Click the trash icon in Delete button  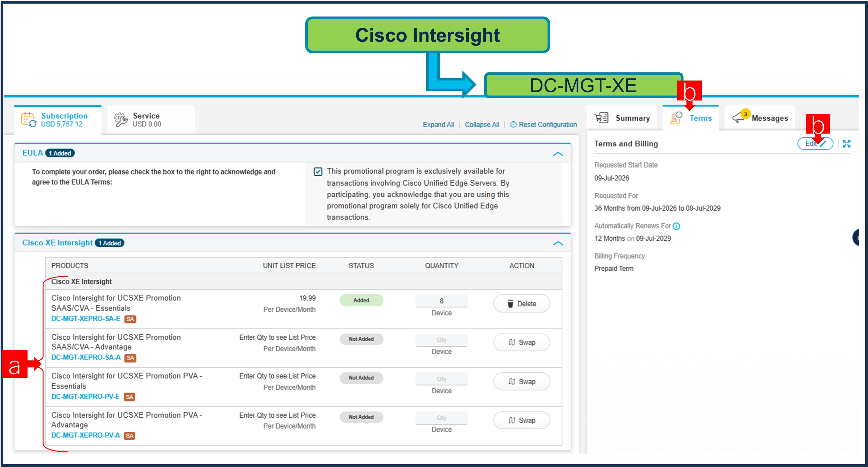510,303
